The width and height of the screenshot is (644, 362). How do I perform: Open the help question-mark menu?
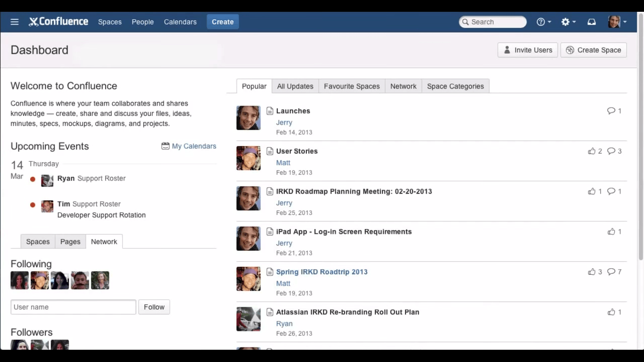coord(544,22)
